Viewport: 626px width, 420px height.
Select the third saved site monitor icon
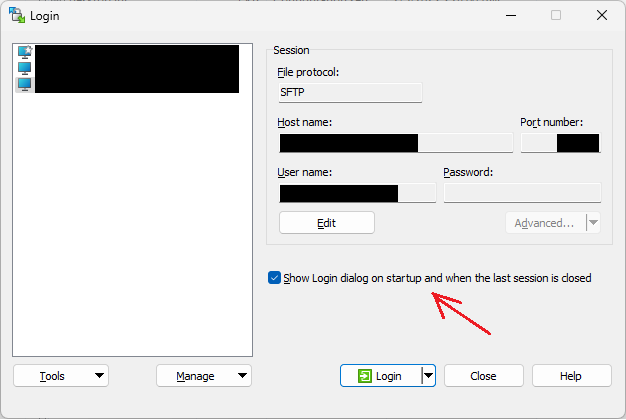[25, 84]
